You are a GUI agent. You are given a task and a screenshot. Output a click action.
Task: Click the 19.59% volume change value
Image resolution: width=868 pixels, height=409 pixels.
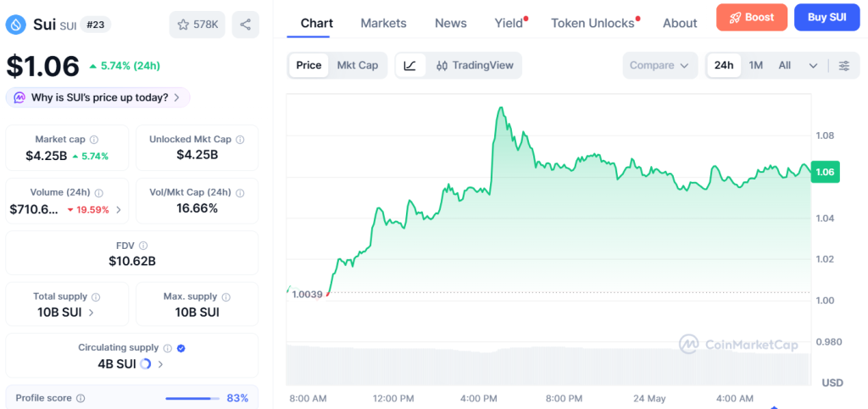coord(87,209)
